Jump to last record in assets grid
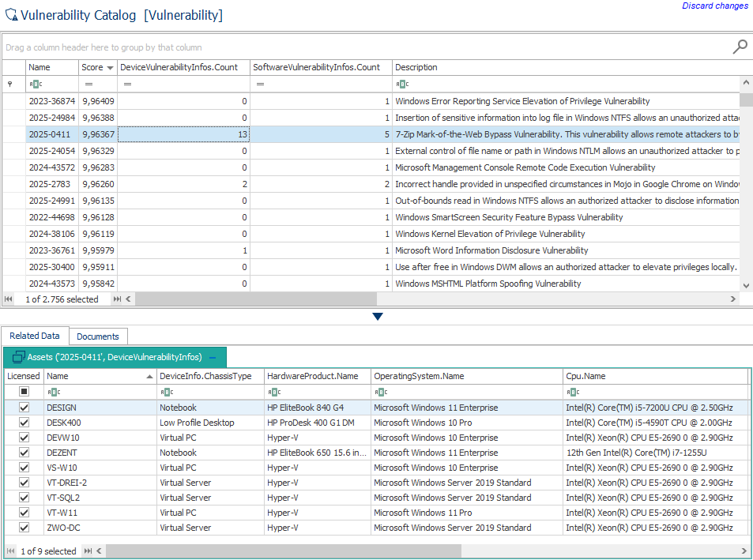 (88, 551)
